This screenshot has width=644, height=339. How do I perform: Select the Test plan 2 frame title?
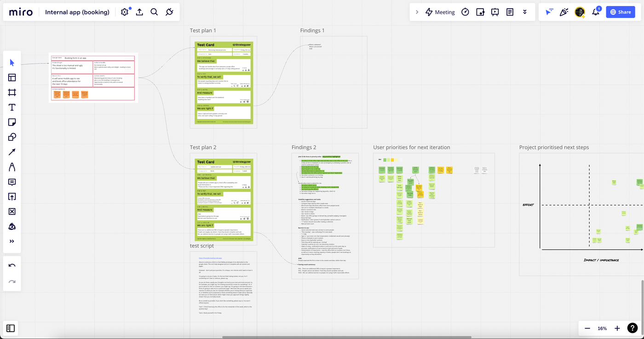pos(203,147)
